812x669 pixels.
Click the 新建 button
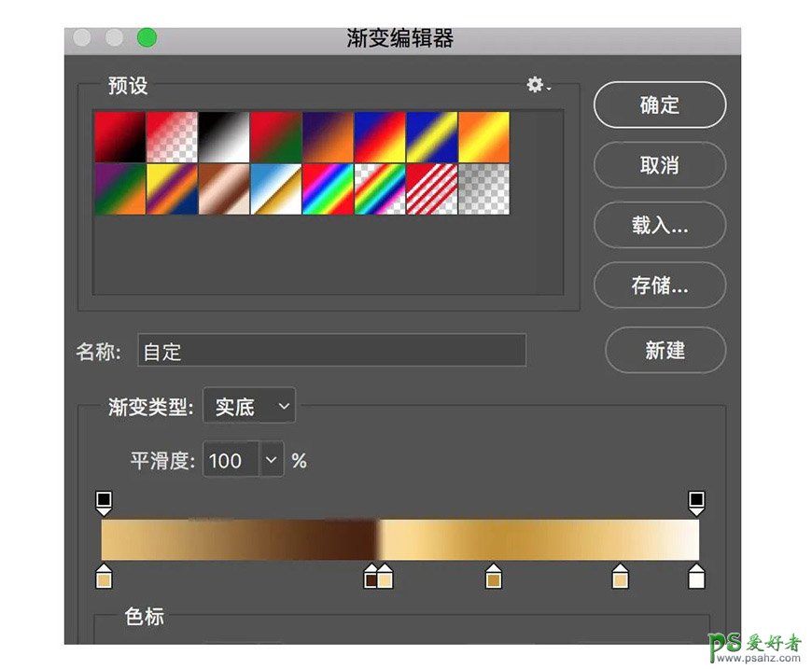[665, 350]
